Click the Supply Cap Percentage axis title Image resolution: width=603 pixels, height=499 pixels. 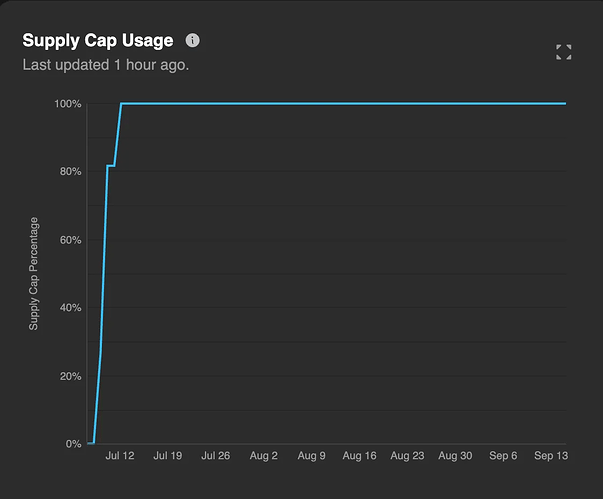tap(34, 273)
